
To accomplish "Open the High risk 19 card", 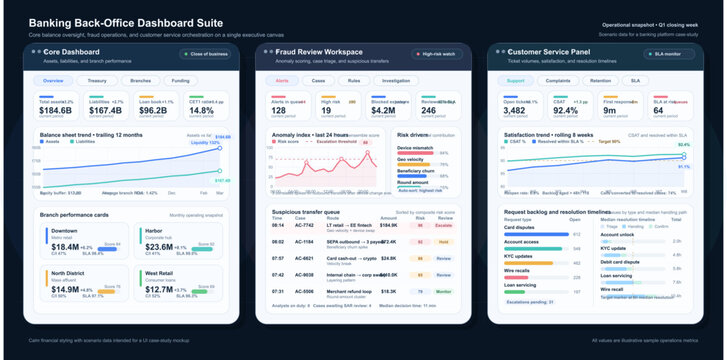I will click(339, 105).
